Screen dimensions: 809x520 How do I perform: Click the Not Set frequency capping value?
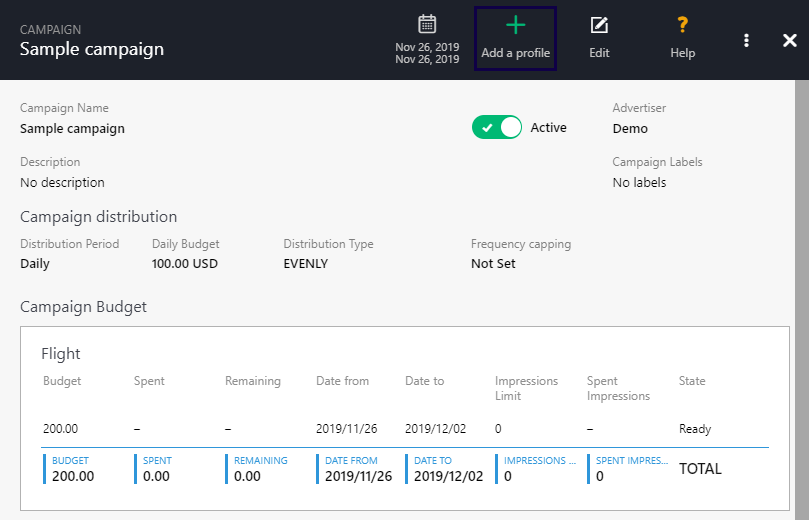pyautogui.click(x=494, y=264)
